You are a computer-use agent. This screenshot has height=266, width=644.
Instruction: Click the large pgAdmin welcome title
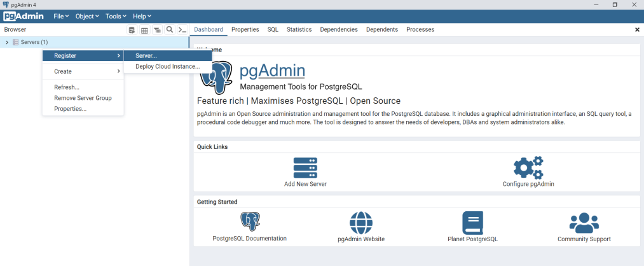coord(272,71)
